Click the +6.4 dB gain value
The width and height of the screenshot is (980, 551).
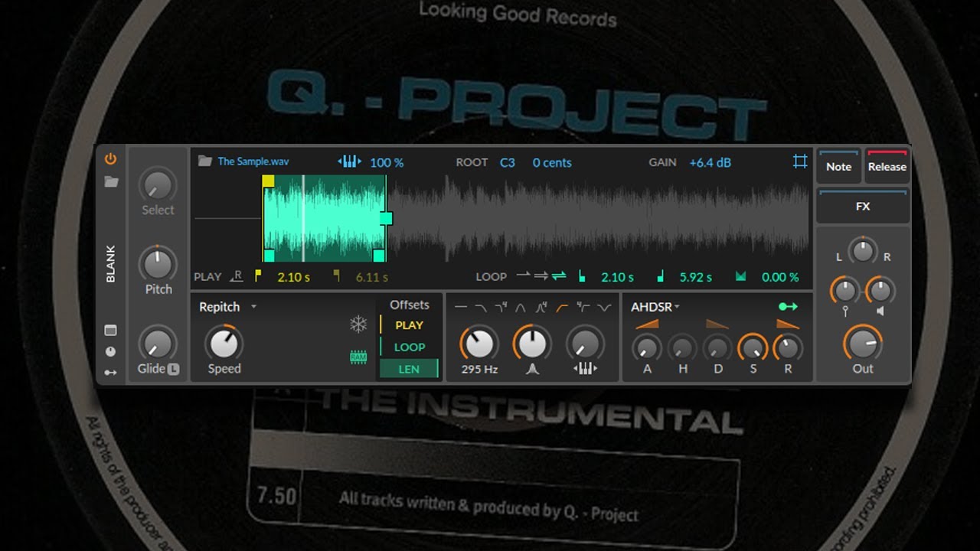tap(710, 162)
